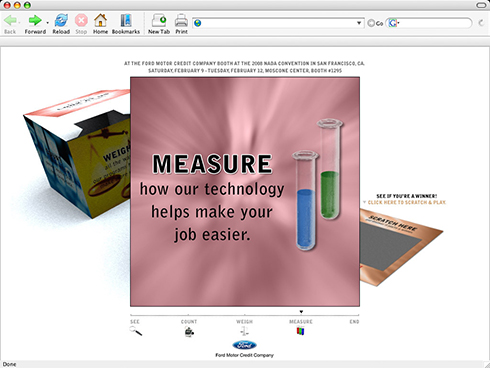The image size is (490, 368).
Task: Click the Ford Motor Credit Company logo
Action: 244,345
